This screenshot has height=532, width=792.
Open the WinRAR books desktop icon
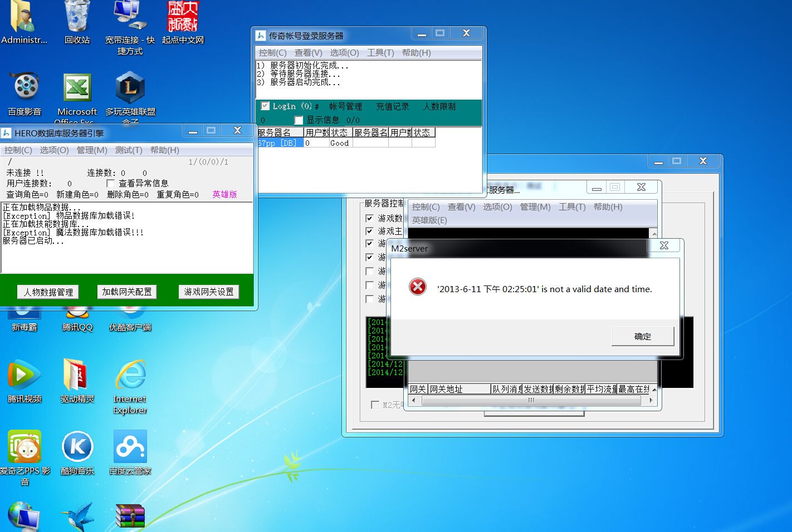[x=130, y=517]
